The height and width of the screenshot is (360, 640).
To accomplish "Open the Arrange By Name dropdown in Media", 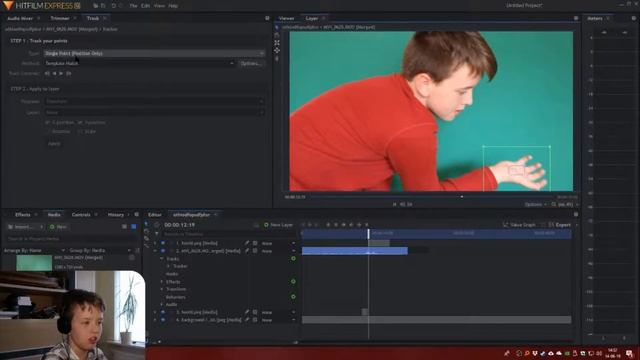I will click(34, 250).
